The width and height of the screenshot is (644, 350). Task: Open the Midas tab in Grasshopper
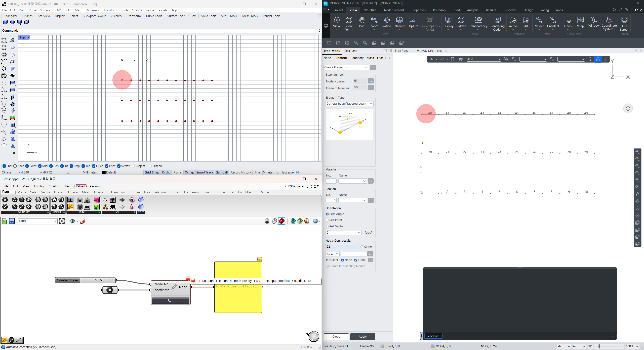pyautogui.click(x=265, y=192)
